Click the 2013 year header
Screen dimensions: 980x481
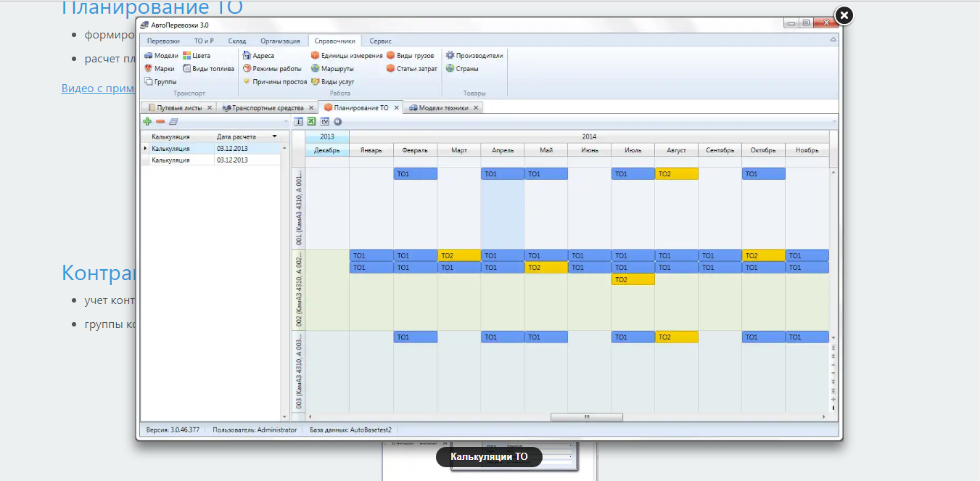tap(327, 136)
